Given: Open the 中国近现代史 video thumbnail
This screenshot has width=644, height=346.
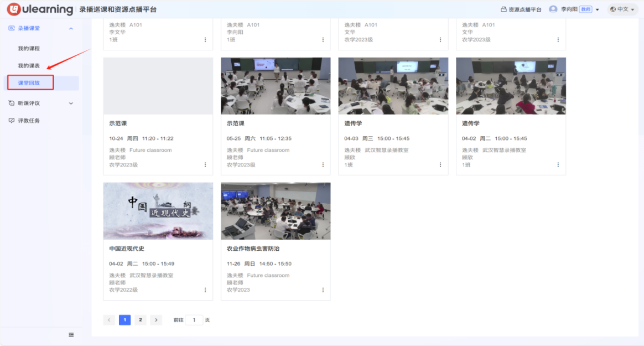Looking at the screenshot, I should 158,211.
